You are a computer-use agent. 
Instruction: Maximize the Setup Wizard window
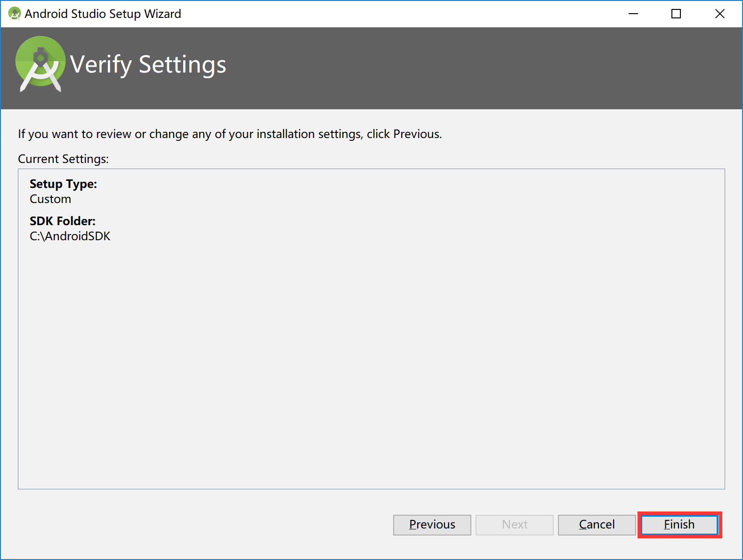[x=676, y=14]
